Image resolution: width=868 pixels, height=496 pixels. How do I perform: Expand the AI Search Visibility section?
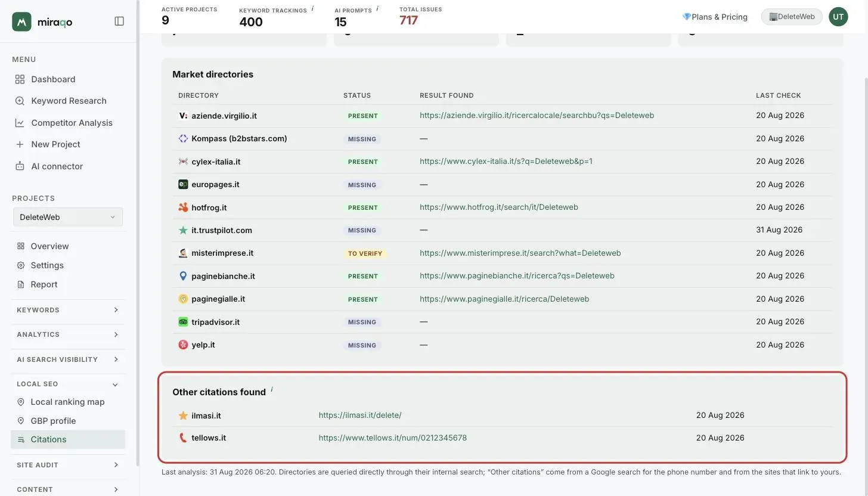(x=68, y=359)
